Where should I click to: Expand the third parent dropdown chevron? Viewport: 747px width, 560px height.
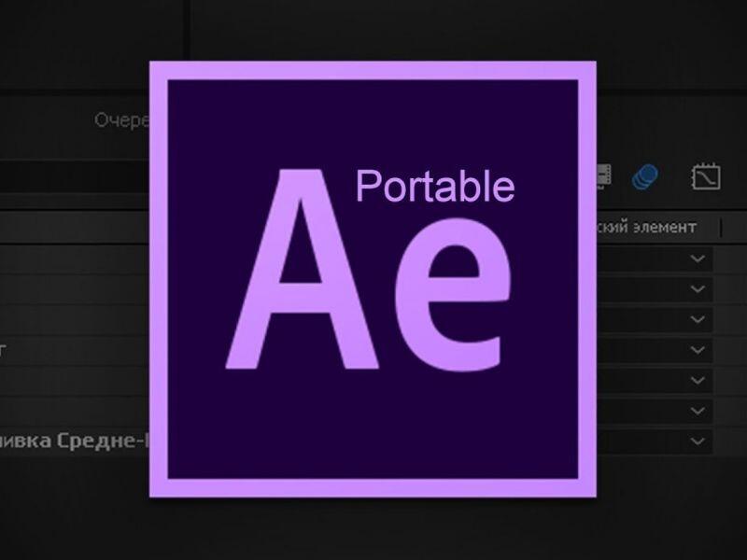[698, 319]
